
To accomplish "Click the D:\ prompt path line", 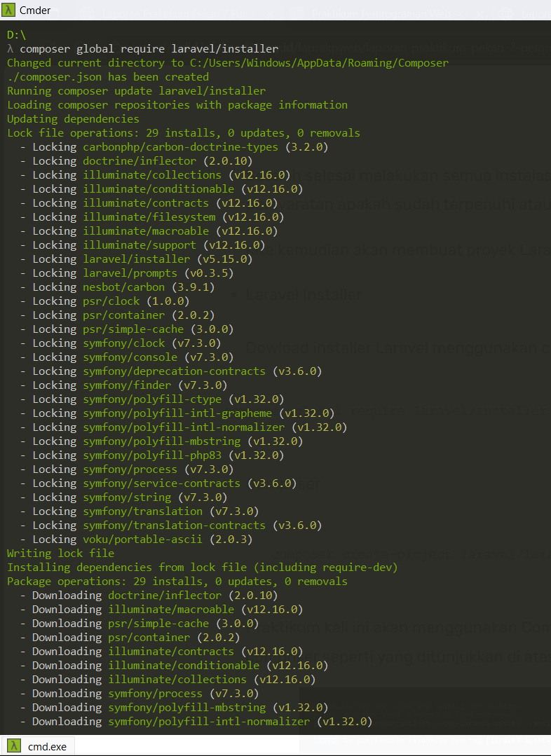I will pyautogui.click(x=17, y=35).
